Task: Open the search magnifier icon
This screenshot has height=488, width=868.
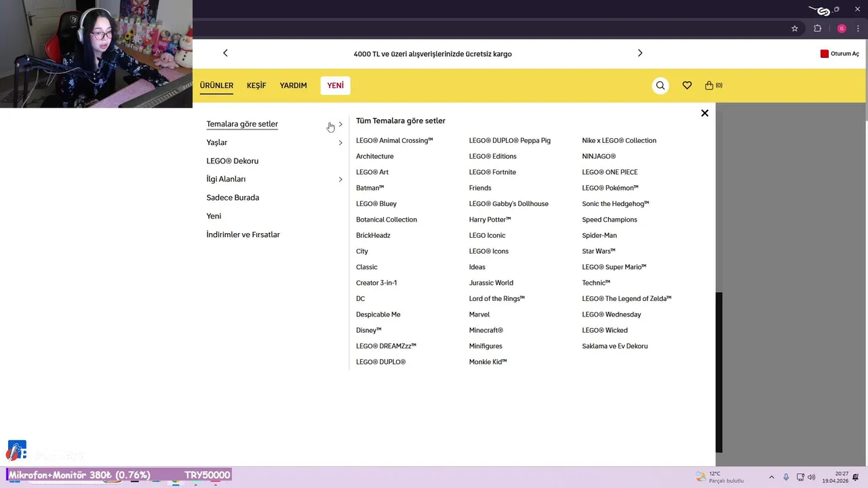Action: pos(660,85)
